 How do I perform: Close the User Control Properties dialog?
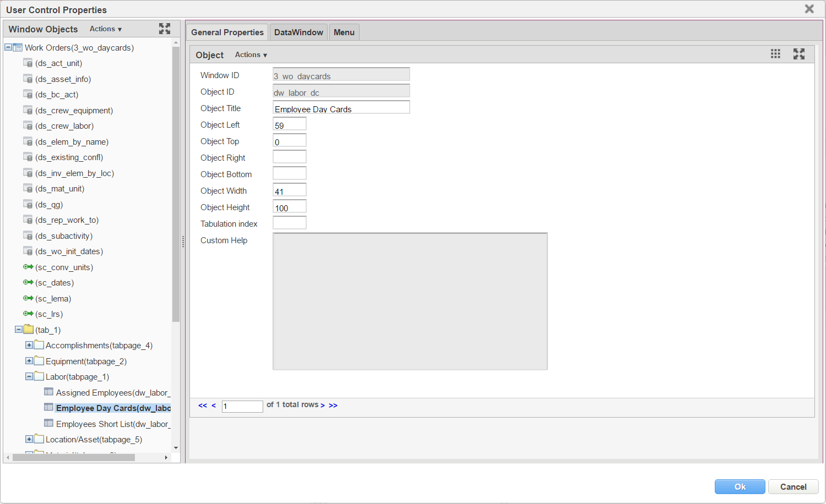(x=809, y=9)
